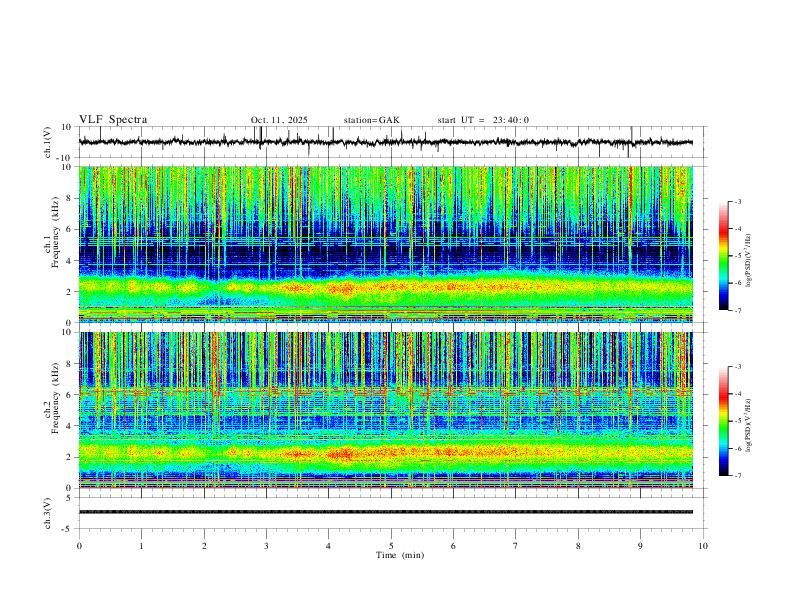Click the ch.1 spectrogram panel
The width and height of the screenshot is (792, 612).
tap(390, 245)
